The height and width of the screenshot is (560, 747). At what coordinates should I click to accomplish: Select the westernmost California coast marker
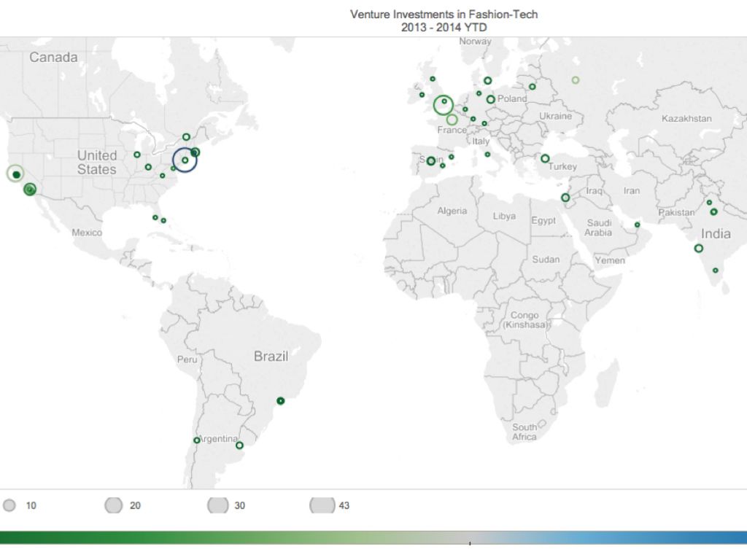(x=15, y=174)
